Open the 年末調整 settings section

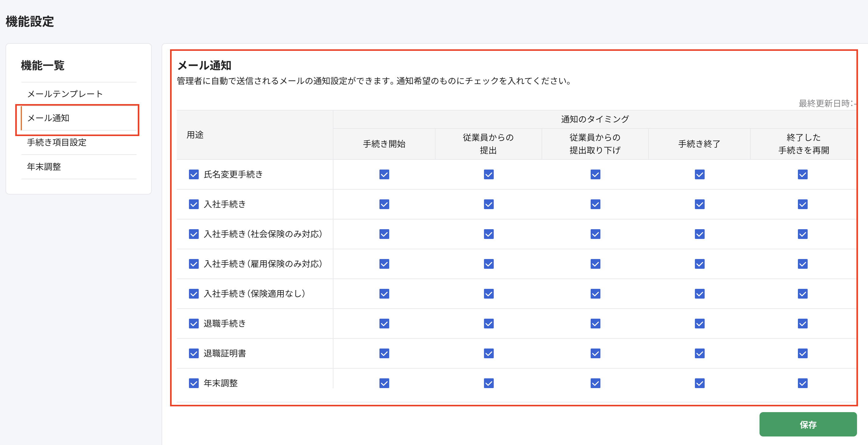[x=44, y=166]
